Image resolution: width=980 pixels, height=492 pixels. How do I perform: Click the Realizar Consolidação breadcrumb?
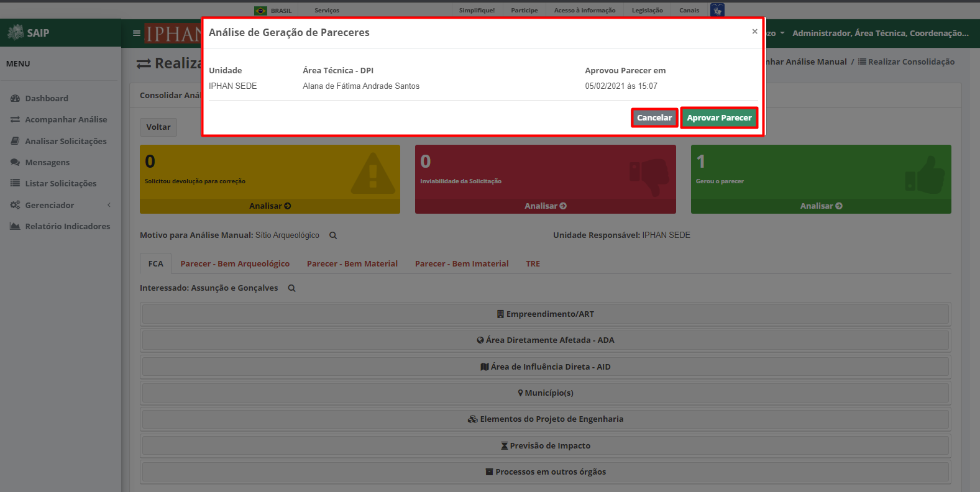[x=907, y=61]
